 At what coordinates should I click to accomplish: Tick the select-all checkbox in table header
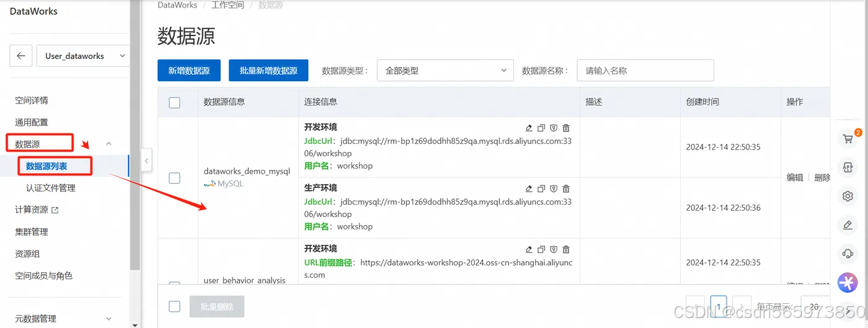click(175, 102)
